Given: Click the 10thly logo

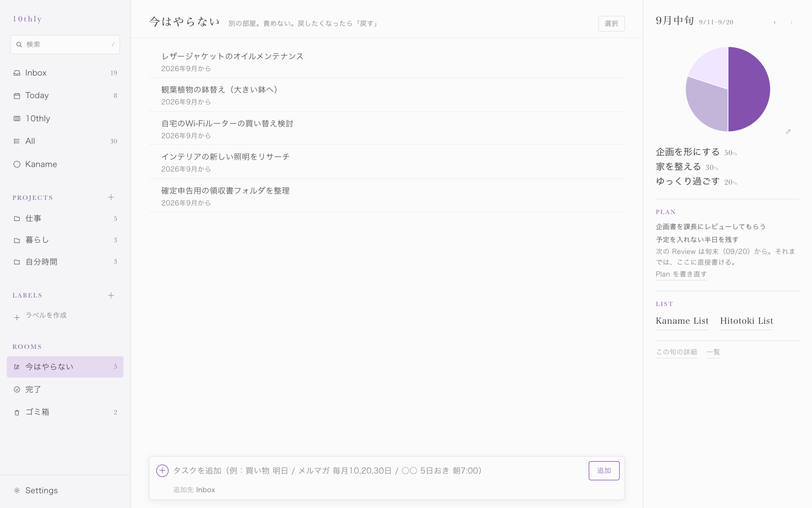Looking at the screenshot, I should click(28, 19).
